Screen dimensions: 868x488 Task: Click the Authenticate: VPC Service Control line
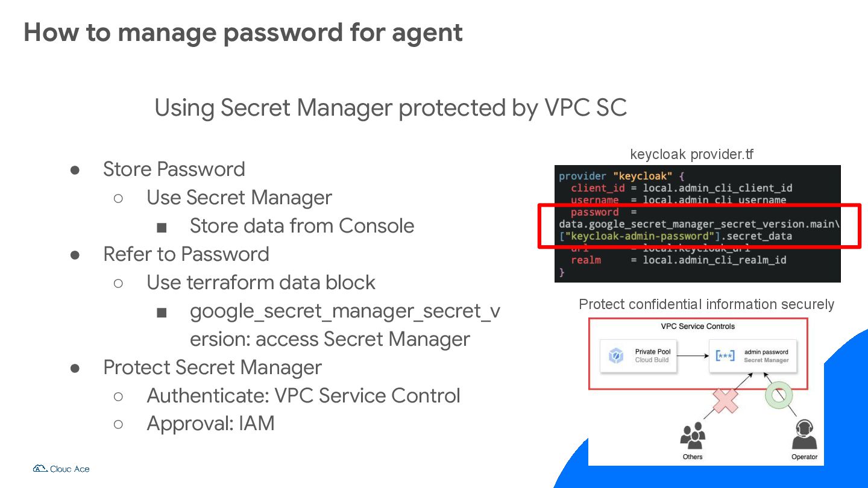303,396
